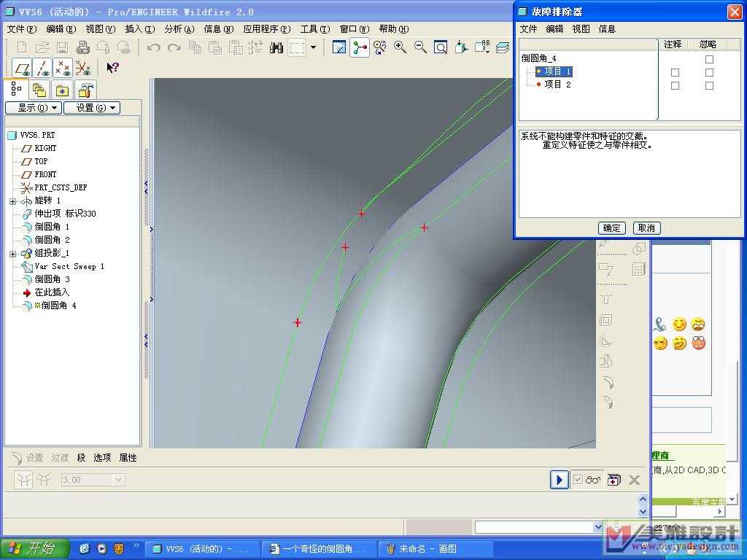Tick the 忽略 checkbox for 倒圆角_4
This screenshot has height=560, width=747.
click(709, 59)
